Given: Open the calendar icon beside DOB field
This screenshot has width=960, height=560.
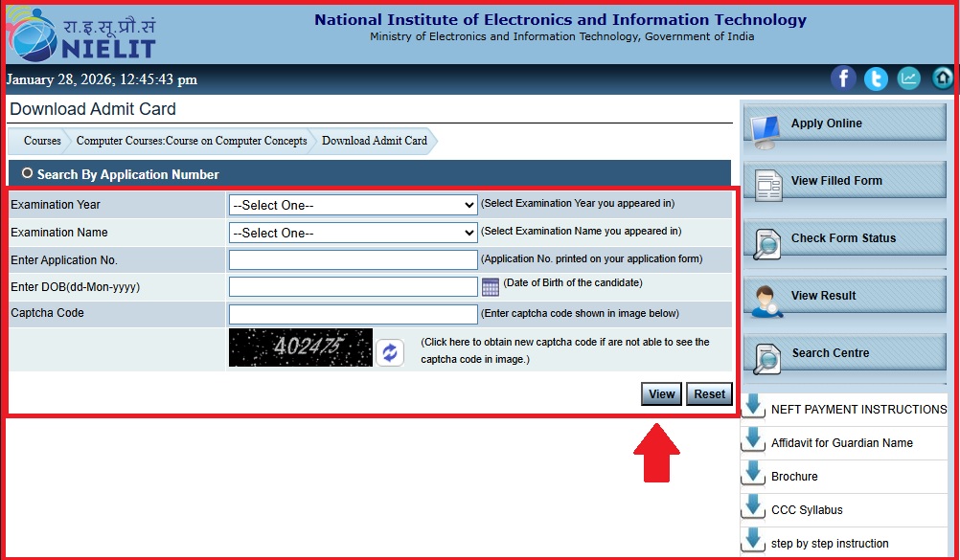Looking at the screenshot, I should pos(492,285).
